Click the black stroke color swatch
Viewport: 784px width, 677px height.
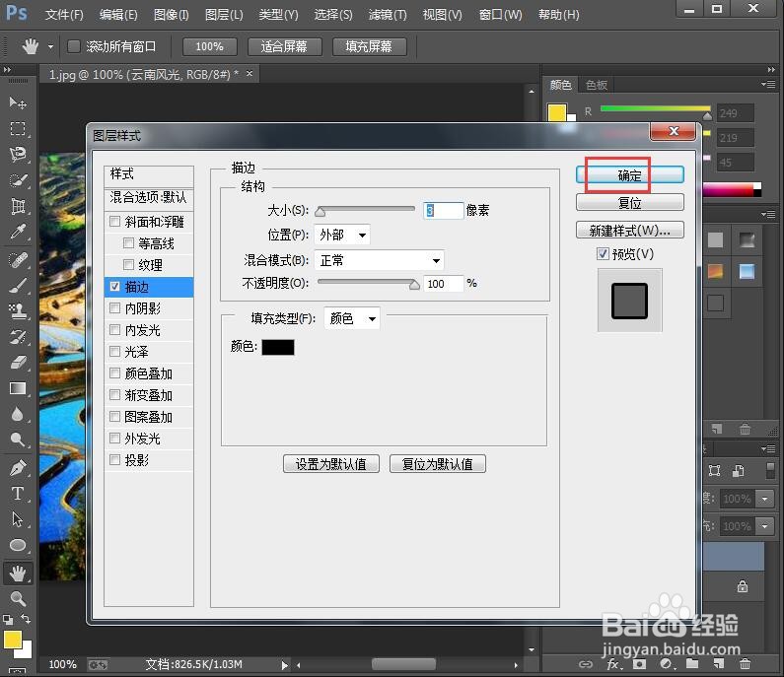pos(278,347)
